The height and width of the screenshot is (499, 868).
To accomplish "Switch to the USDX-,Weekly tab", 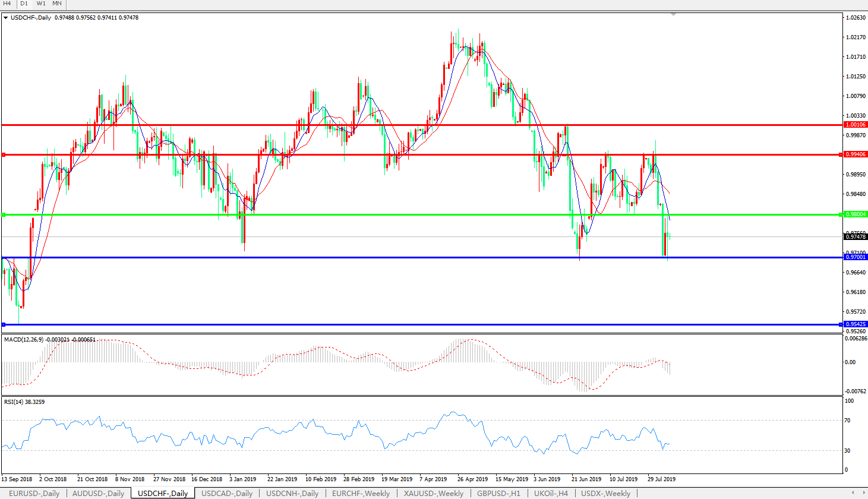I will click(x=605, y=493).
